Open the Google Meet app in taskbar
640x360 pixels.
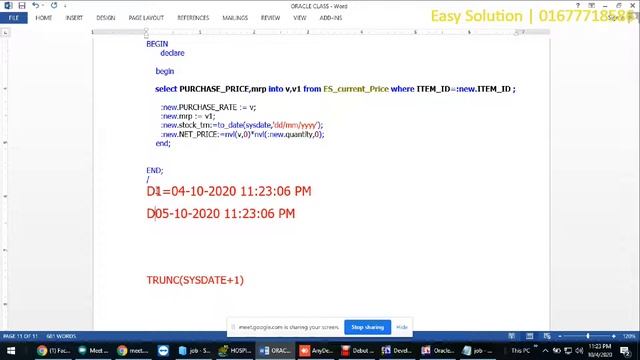[93, 351]
